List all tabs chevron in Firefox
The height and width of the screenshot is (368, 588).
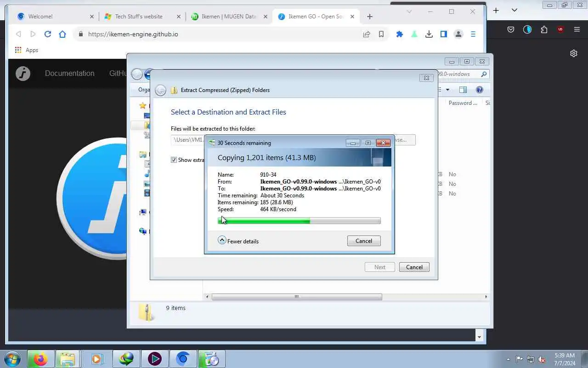pyautogui.click(x=514, y=10)
